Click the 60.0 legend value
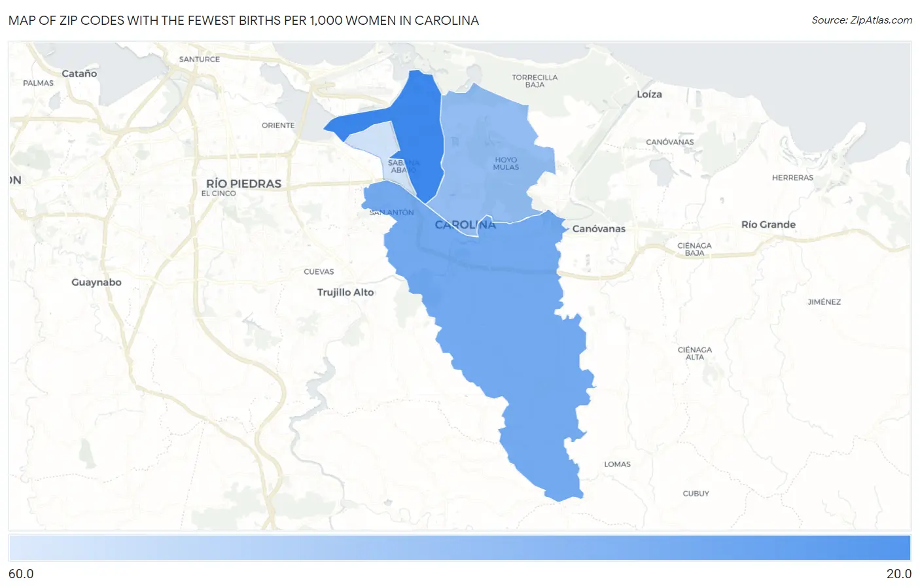 [x=21, y=574]
